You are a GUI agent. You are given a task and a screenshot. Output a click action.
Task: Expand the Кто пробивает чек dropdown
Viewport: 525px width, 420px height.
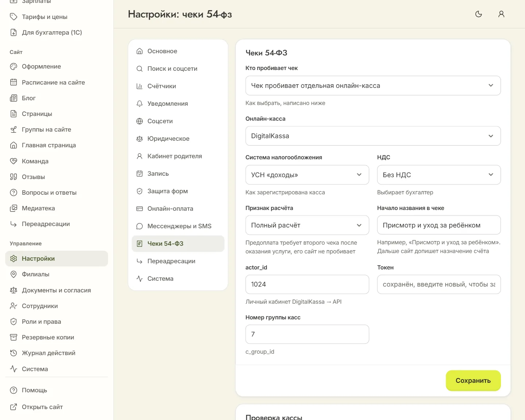click(373, 86)
